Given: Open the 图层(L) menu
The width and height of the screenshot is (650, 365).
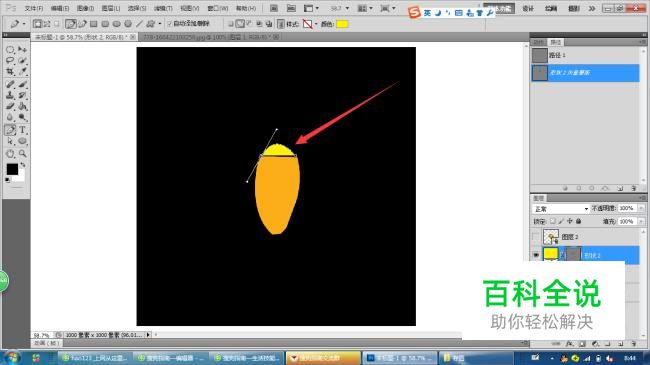Looking at the screenshot, I should point(111,8).
